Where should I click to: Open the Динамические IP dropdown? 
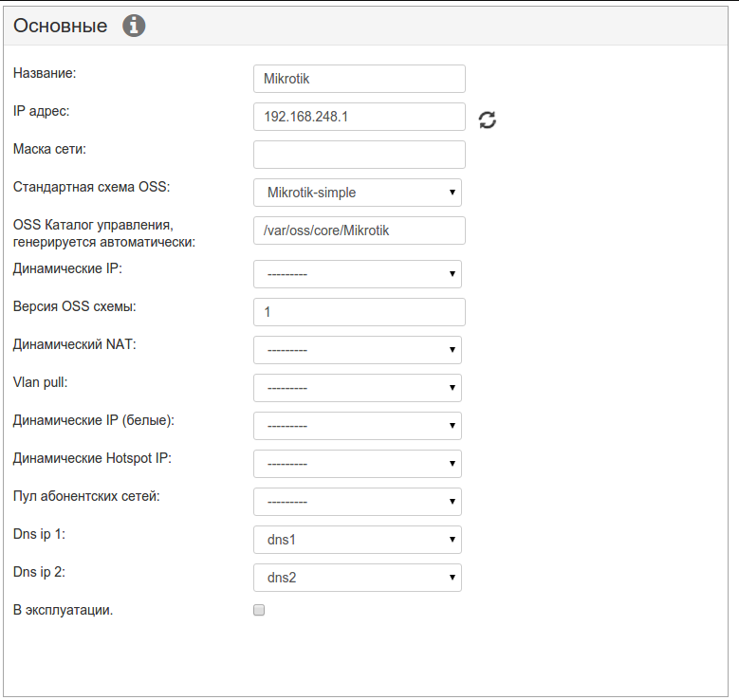pyautogui.click(x=358, y=274)
